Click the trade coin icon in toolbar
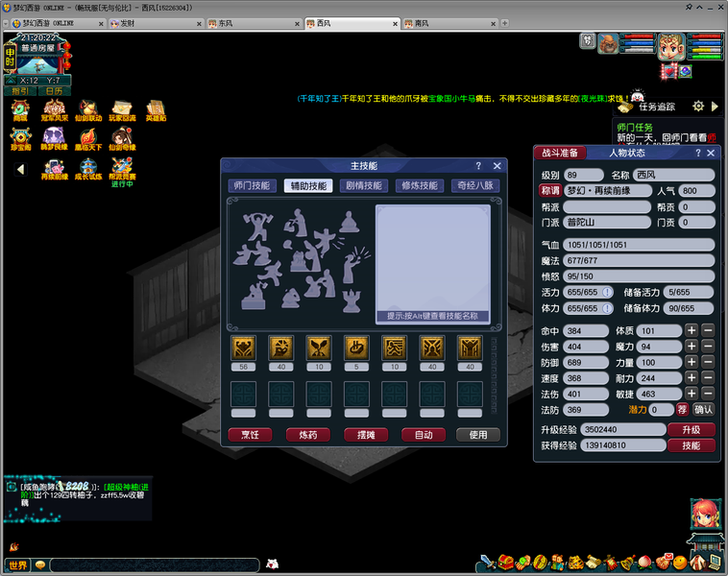Screen dimensions: 728x576 coord(541,563)
